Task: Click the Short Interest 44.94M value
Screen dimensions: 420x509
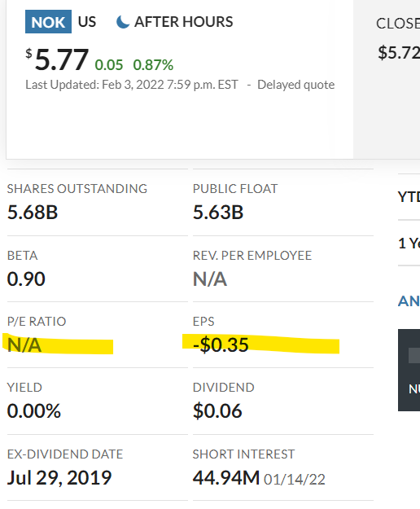Action: pos(226,478)
